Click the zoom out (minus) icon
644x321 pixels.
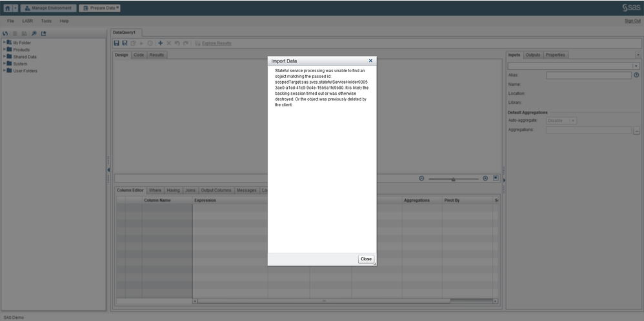(x=421, y=178)
